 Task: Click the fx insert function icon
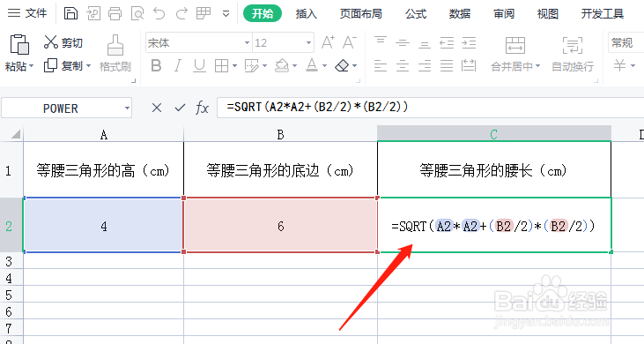pos(202,108)
